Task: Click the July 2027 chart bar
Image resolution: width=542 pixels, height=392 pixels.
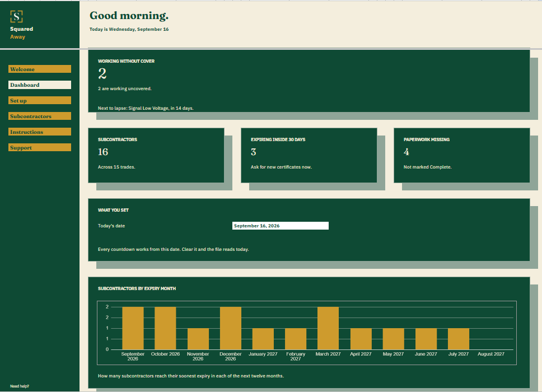Action: (x=459, y=339)
